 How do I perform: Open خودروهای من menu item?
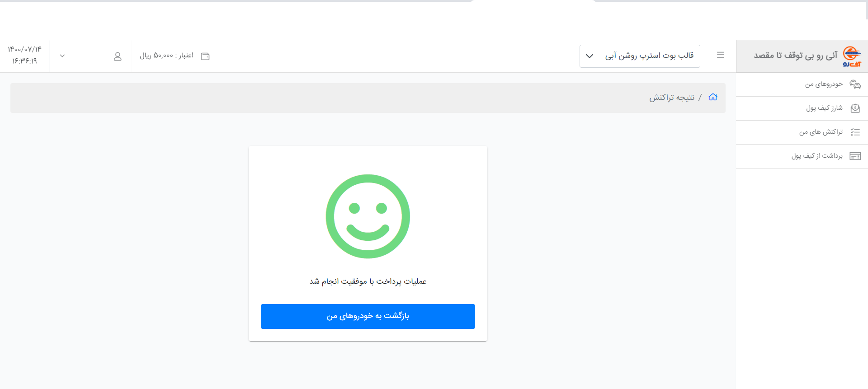[x=802, y=84]
